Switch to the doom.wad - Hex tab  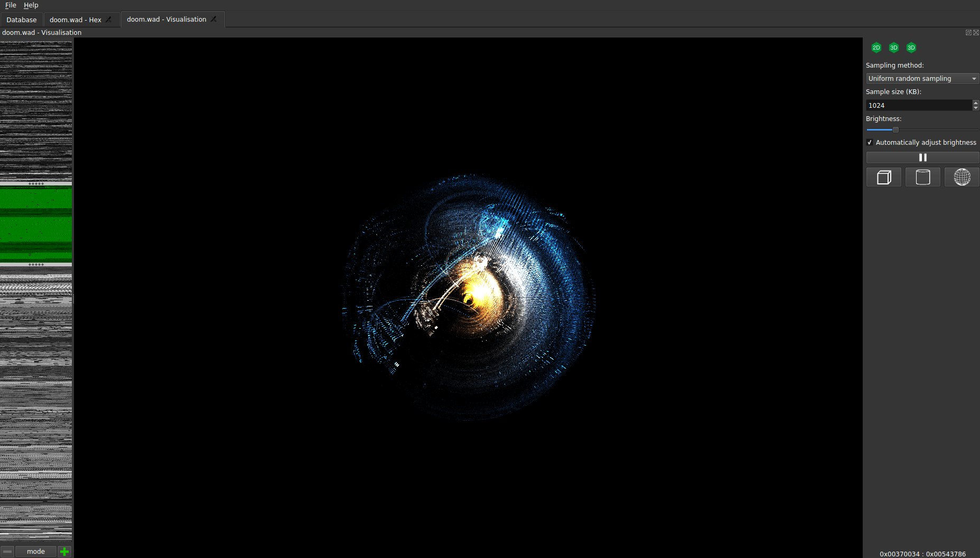point(75,20)
